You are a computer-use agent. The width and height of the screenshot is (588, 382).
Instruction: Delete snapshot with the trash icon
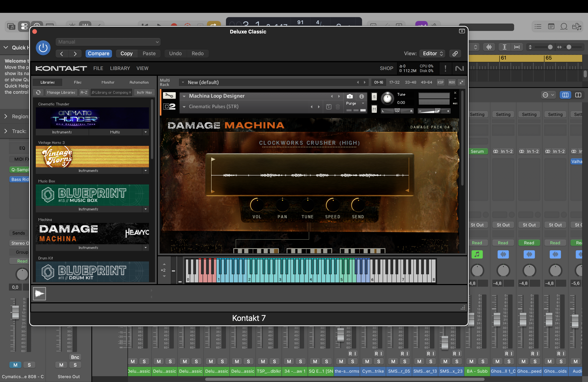[338, 107]
